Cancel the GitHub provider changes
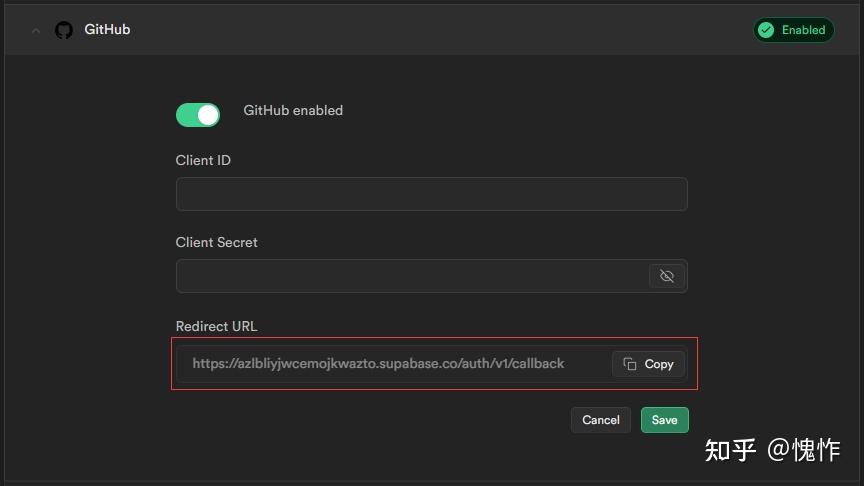The height and width of the screenshot is (486, 864). click(x=601, y=420)
